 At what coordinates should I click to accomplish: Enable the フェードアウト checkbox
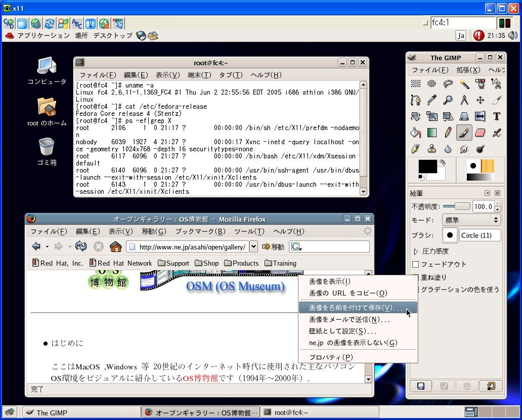click(415, 265)
